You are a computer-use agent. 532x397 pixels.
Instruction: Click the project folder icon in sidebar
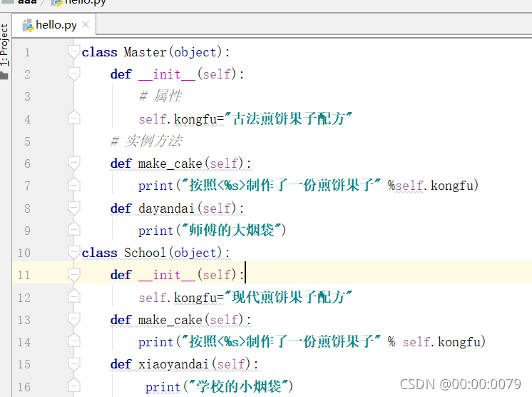(x=4, y=76)
